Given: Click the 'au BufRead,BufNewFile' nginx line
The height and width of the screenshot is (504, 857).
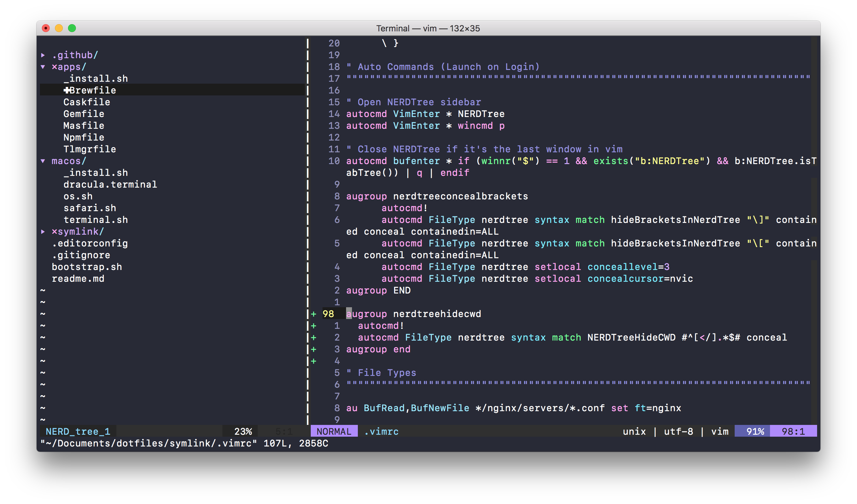Looking at the screenshot, I should click(514, 408).
